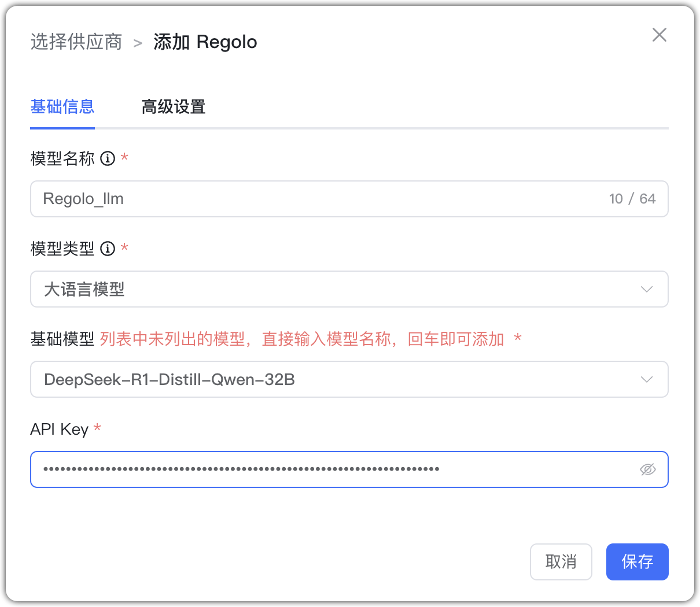Screen dimensions: 700x607
Task: Open the 模型名称 info tooltip icon
Action: tap(107, 159)
